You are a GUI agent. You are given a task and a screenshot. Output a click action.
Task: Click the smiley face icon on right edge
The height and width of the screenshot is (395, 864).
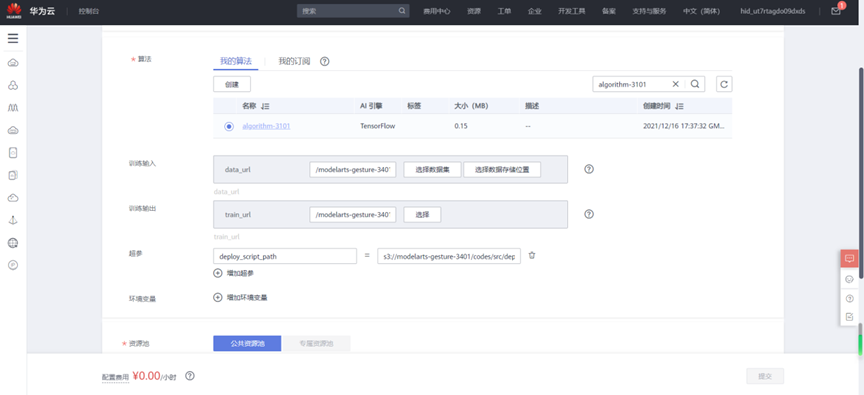(849, 279)
